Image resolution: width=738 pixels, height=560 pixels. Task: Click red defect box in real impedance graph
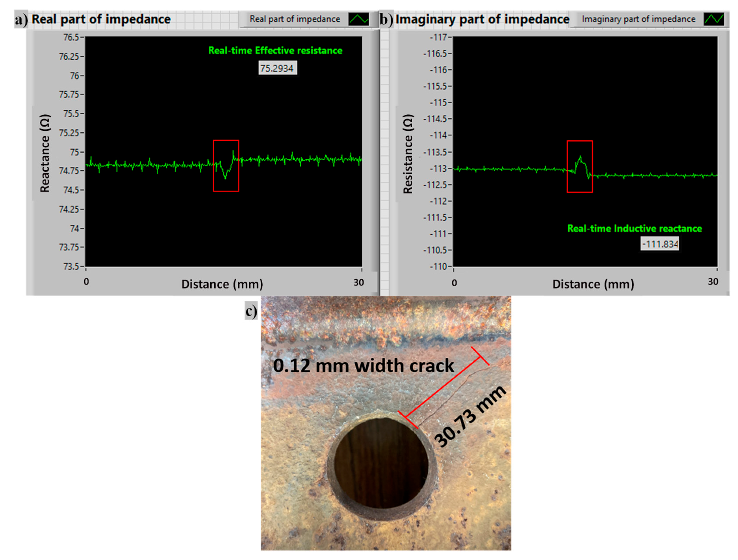click(226, 166)
